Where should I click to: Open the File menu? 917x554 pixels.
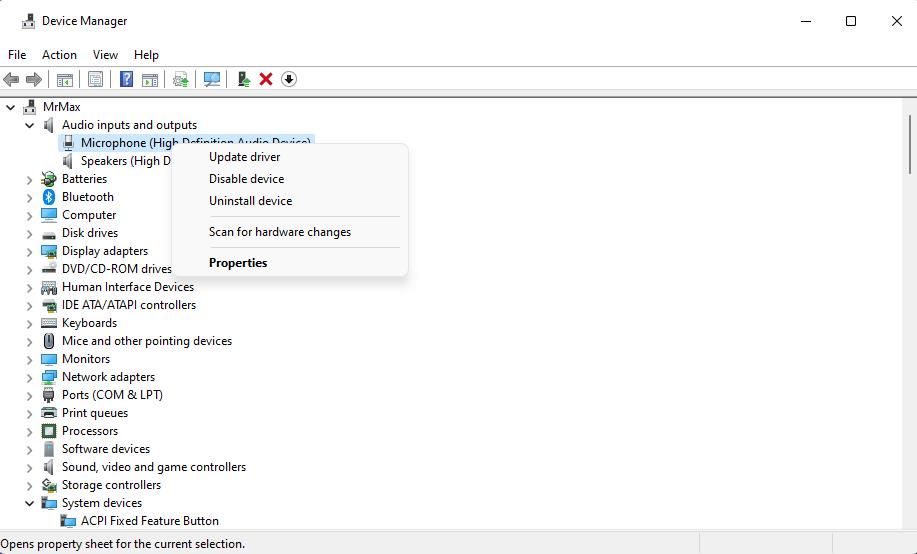[x=17, y=54]
